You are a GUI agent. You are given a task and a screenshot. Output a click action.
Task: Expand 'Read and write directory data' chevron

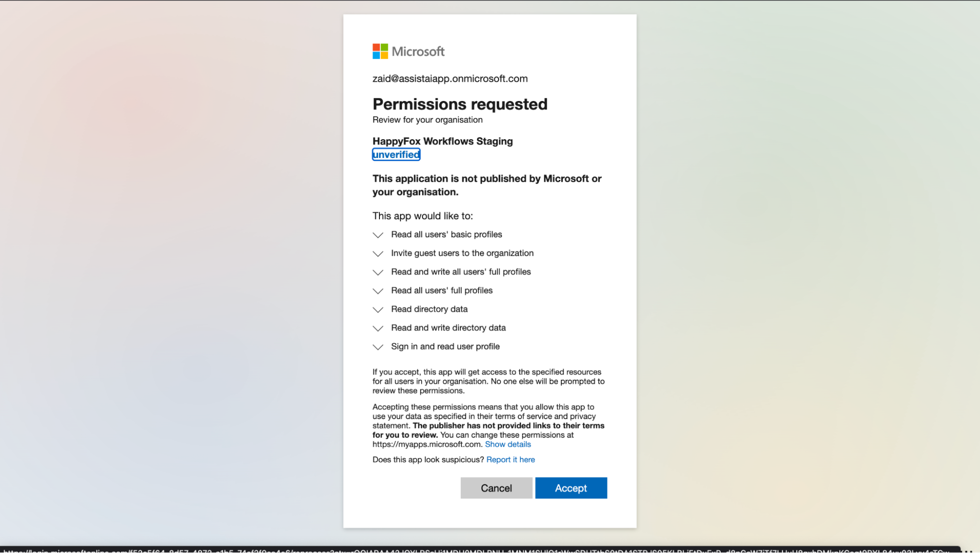[378, 328]
